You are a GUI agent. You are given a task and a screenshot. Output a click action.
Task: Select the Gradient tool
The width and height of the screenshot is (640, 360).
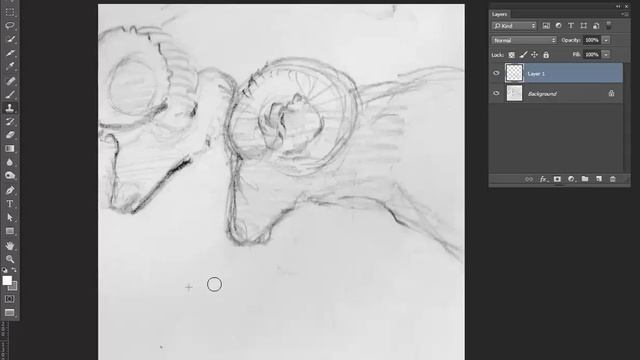(x=10, y=149)
